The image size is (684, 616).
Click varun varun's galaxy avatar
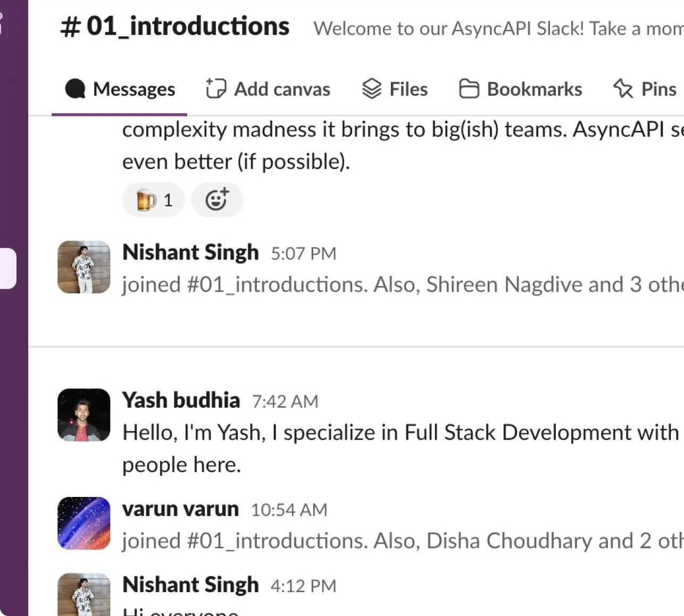click(x=84, y=523)
